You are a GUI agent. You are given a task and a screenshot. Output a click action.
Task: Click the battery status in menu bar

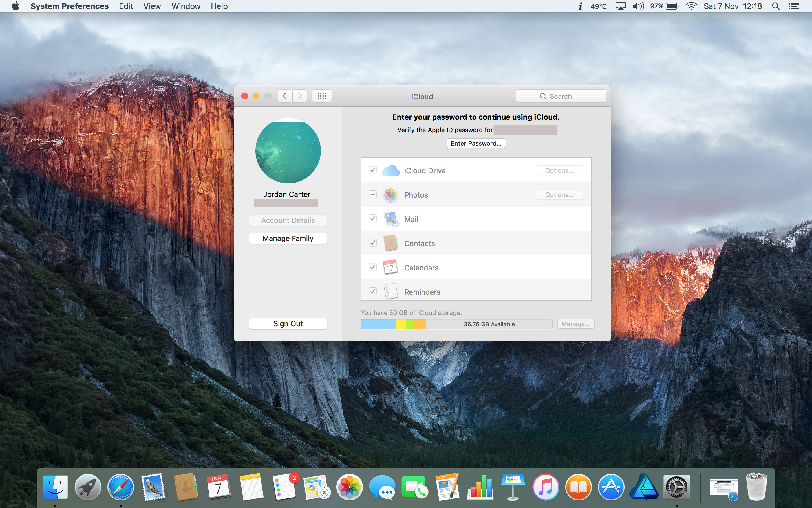(x=664, y=6)
